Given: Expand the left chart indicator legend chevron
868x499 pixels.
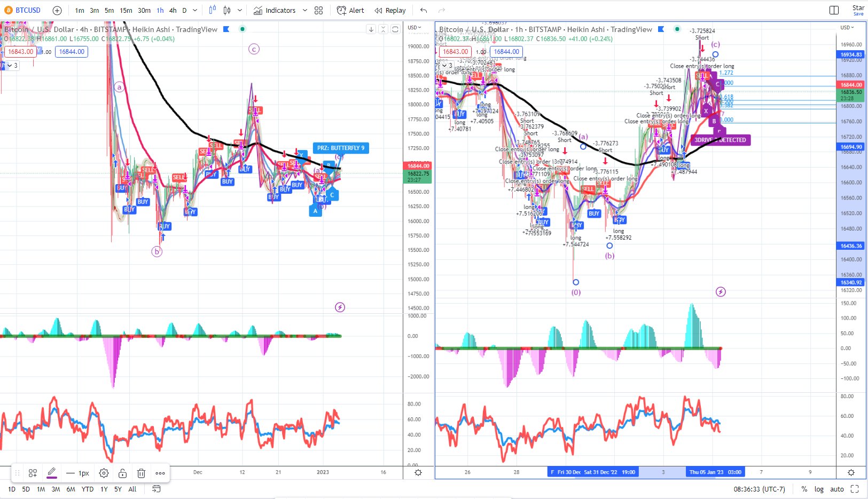Looking at the screenshot, I should pyautogui.click(x=10, y=66).
